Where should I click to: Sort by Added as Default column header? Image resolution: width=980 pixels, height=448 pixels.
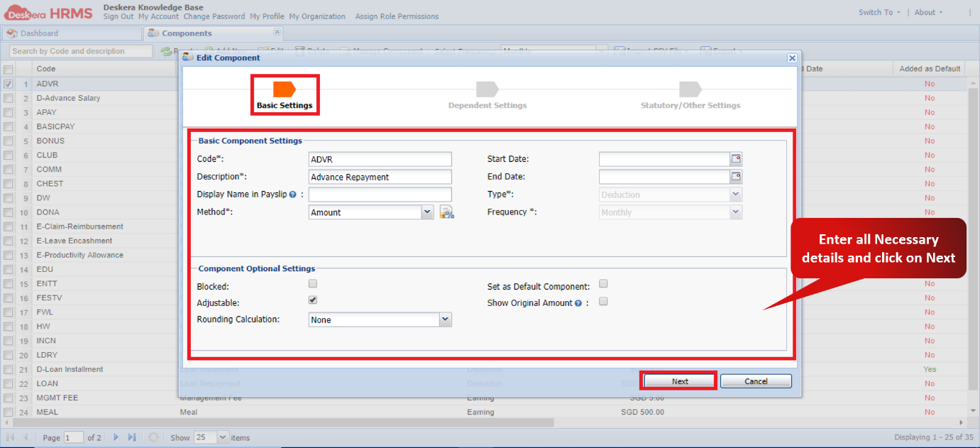[930, 69]
